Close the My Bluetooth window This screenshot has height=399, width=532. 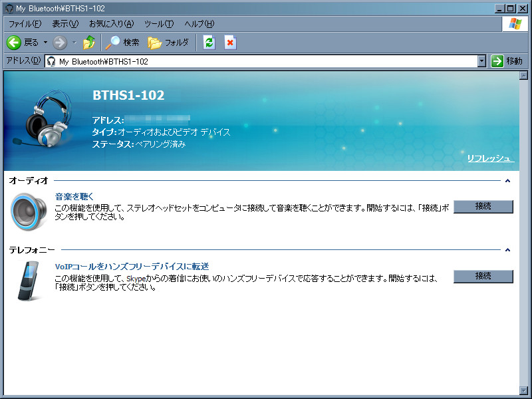point(523,9)
